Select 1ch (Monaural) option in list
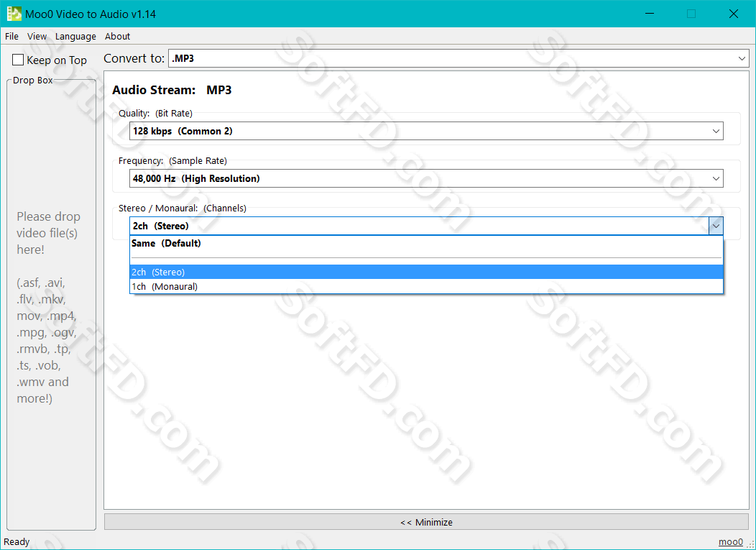756x550 pixels. point(426,287)
